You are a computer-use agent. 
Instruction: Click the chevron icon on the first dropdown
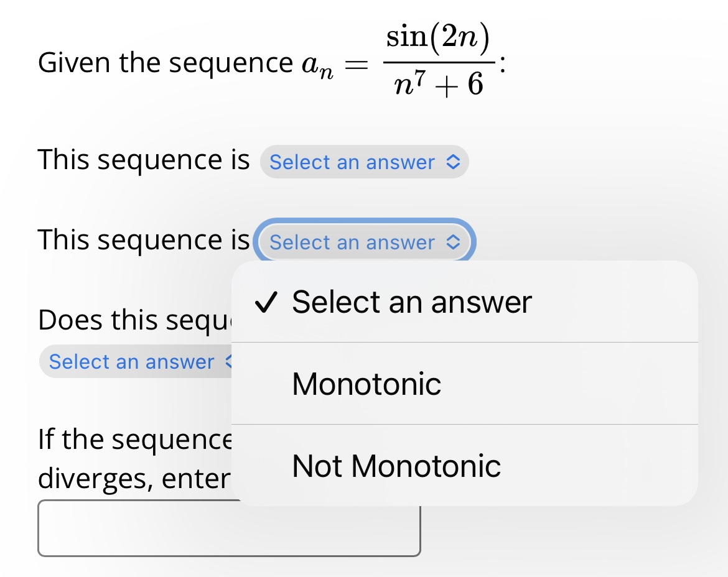coord(455,162)
